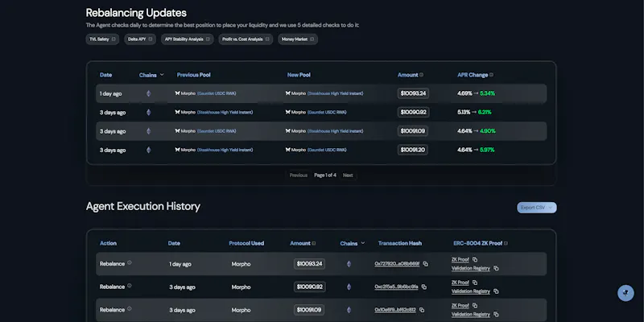Copy the first row's ZK Proof
This screenshot has height=322, width=644.
tap(475, 259)
